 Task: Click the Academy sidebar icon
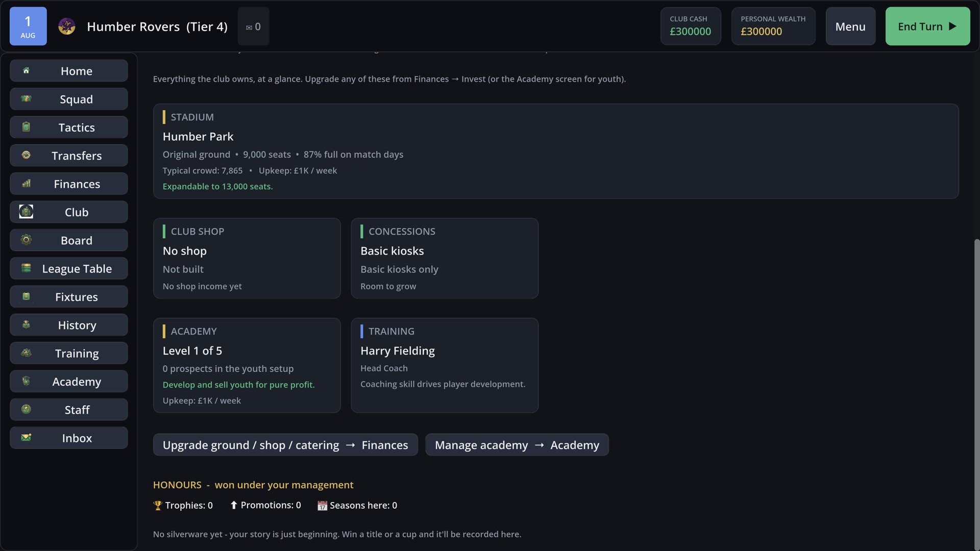(26, 381)
